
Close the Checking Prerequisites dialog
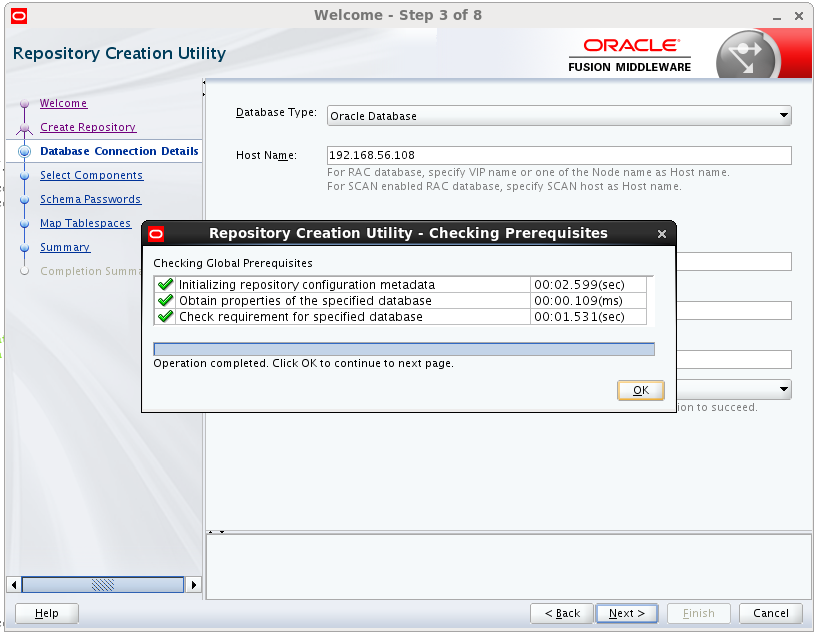click(x=661, y=234)
